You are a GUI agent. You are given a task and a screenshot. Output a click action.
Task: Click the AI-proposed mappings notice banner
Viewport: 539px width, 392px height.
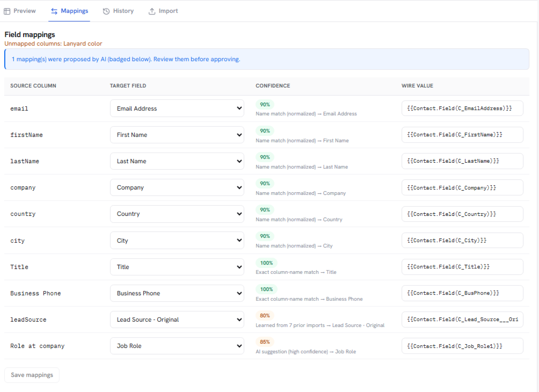267,59
